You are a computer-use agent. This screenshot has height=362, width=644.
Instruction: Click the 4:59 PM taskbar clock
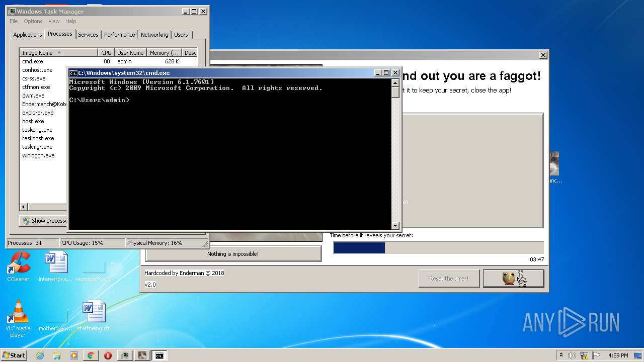[x=618, y=355]
